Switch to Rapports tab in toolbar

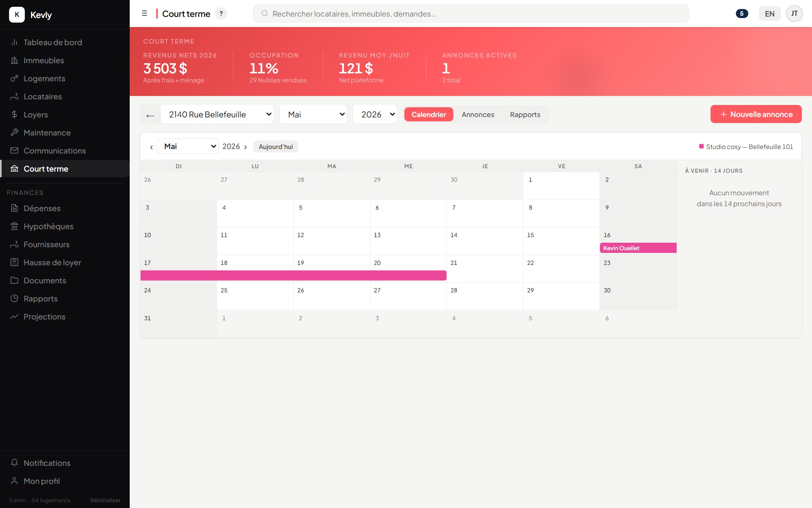525,114
